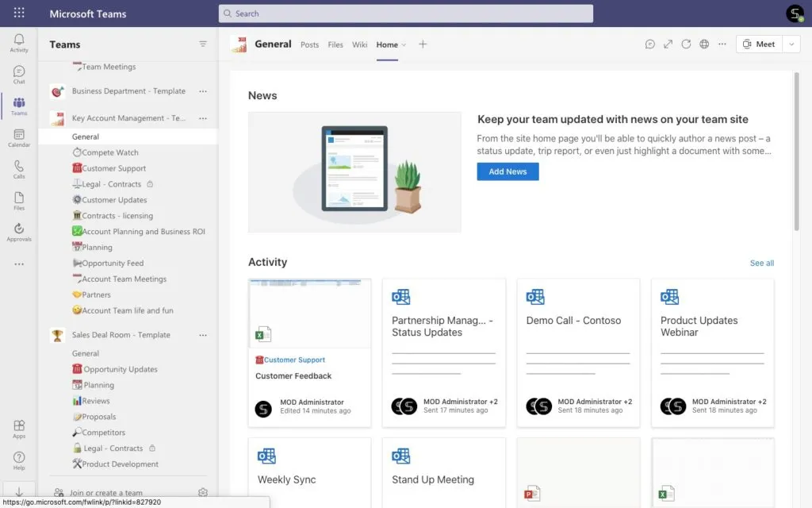Select the Opportunity Feed channel
Screen dimensions: 812x508
click(x=113, y=263)
